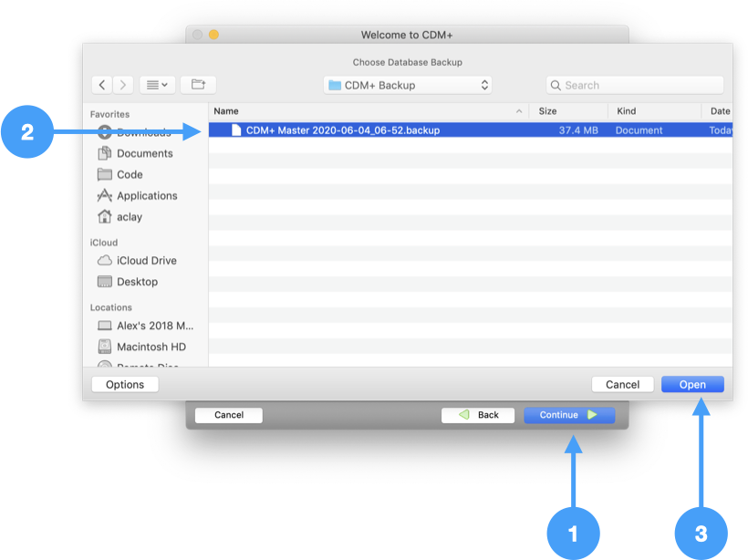
Task: Click the Documents folder icon
Action: click(105, 153)
